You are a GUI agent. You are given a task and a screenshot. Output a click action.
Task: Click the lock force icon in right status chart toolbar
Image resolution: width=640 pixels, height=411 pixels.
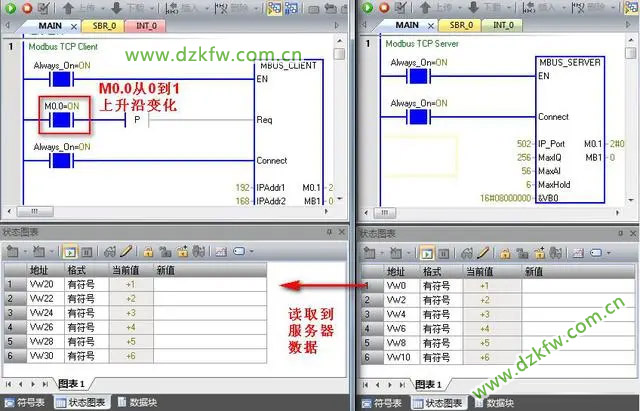(x=505, y=252)
